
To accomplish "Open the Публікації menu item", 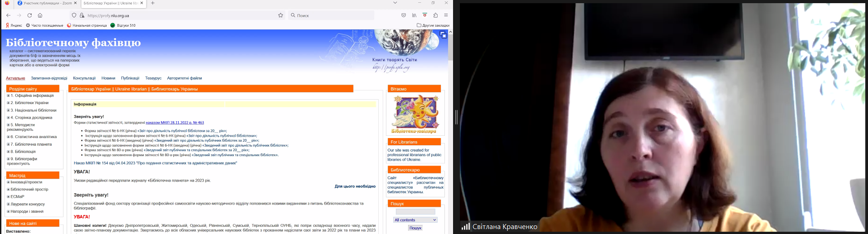I will [x=130, y=78].
